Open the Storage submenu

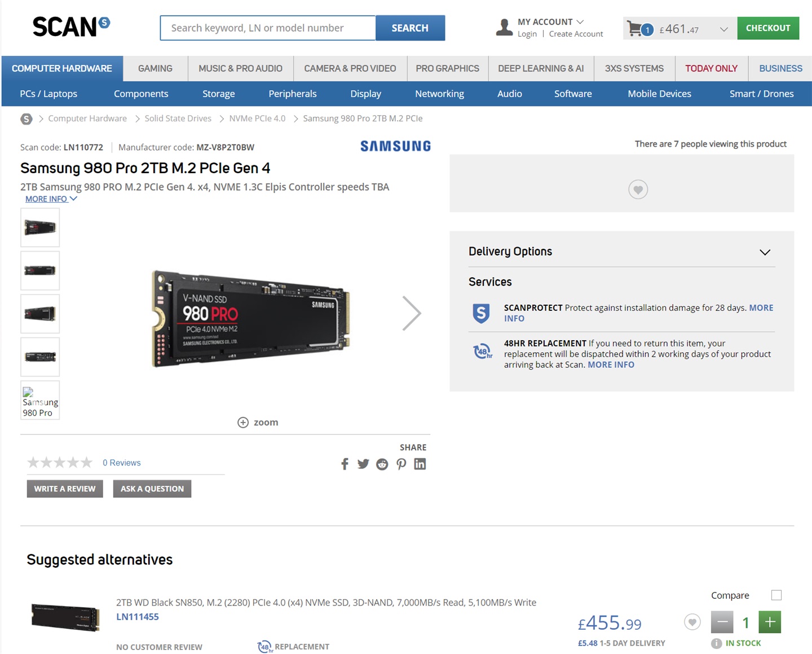pos(219,94)
